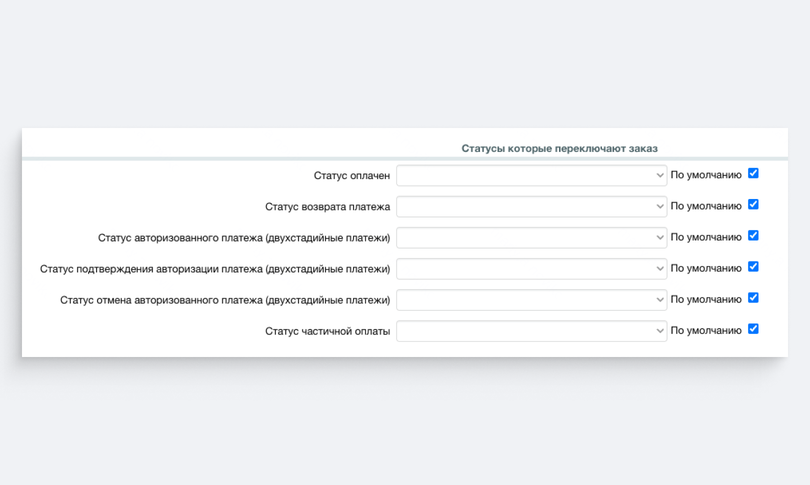Toggle default checkbox for "Статус отмена авторизованного платежа"

(x=753, y=298)
